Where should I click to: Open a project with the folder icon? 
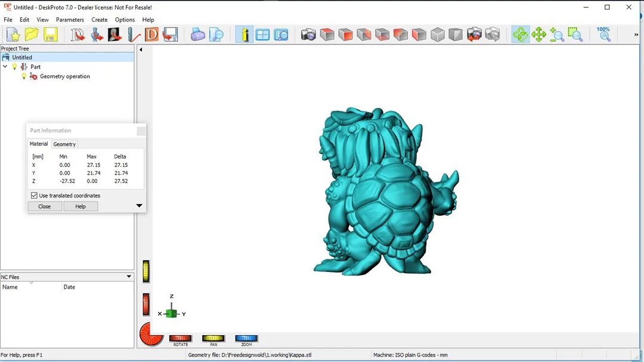32,35
